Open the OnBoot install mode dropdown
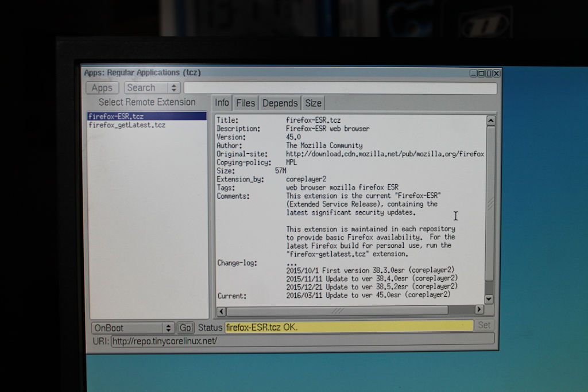The height and width of the screenshot is (392, 588). click(133, 328)
